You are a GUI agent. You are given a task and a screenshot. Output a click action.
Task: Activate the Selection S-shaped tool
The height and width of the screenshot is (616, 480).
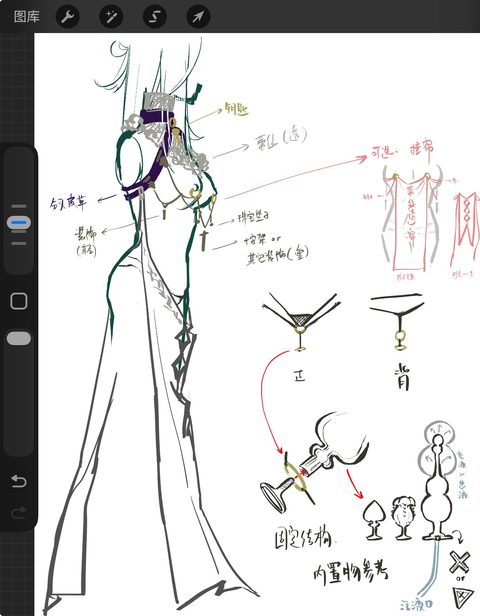pyautogui.click(x=155, y=17)
